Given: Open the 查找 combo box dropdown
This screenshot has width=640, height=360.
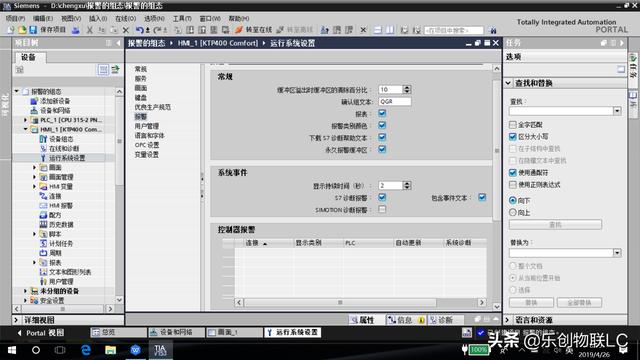Looking at the screenshot, I should (617, 111).
